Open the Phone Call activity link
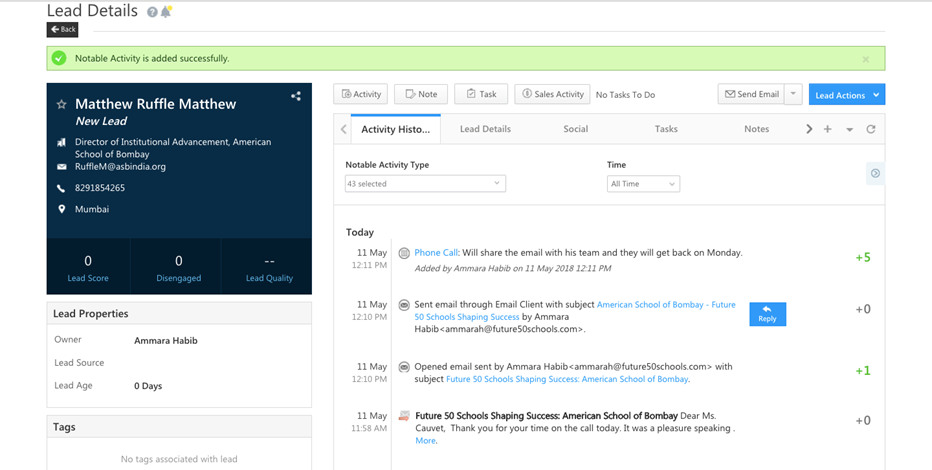The height and width of the screenshot is (470, 932). 436,253
